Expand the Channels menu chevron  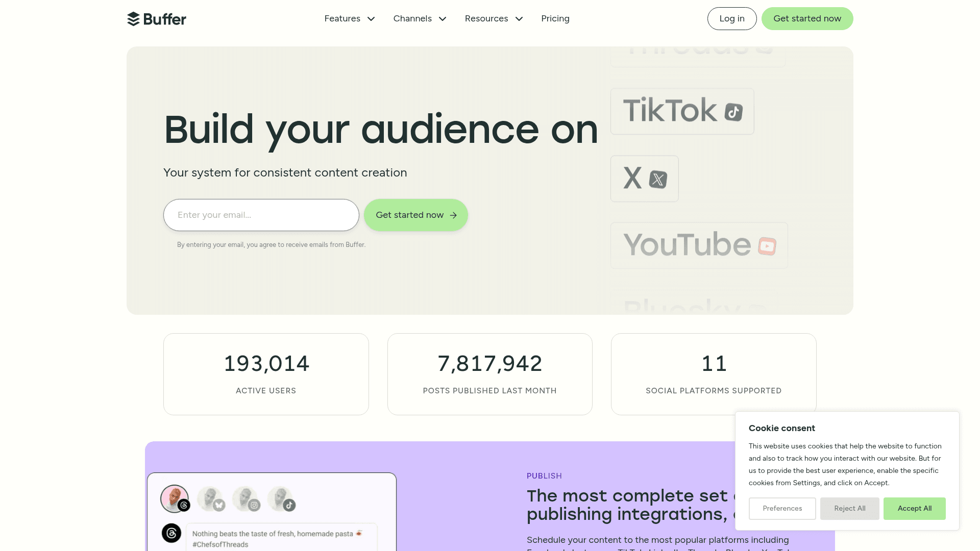tap(443, 19)
